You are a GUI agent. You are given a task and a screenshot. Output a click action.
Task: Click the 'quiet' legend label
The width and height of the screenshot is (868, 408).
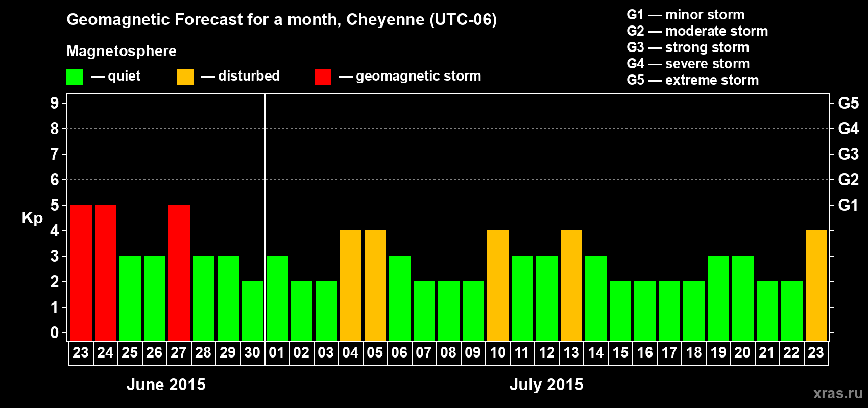coord(124,76)
